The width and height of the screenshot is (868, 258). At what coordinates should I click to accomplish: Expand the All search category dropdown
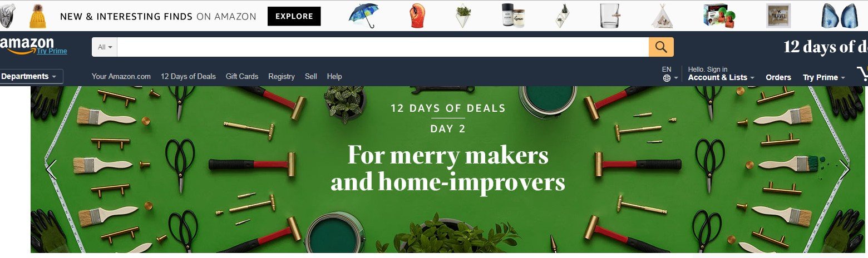[x=105, y=47]
